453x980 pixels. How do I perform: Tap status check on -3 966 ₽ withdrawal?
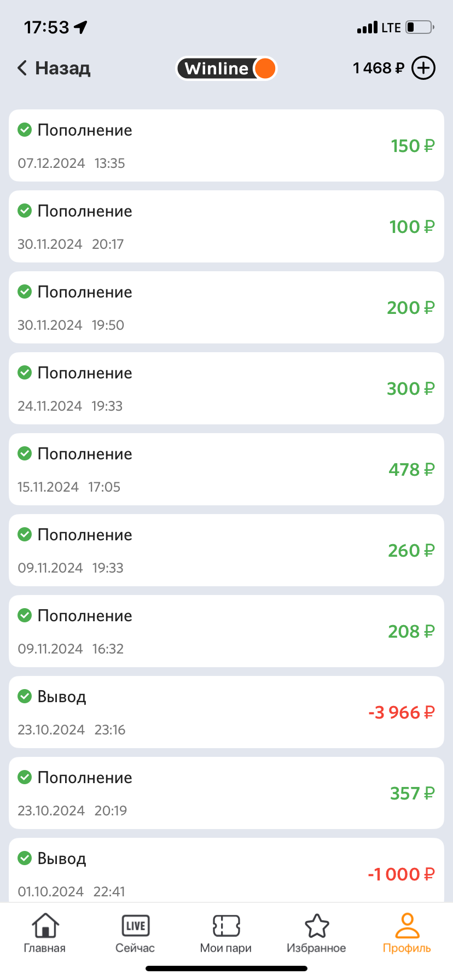click(25, 697)
